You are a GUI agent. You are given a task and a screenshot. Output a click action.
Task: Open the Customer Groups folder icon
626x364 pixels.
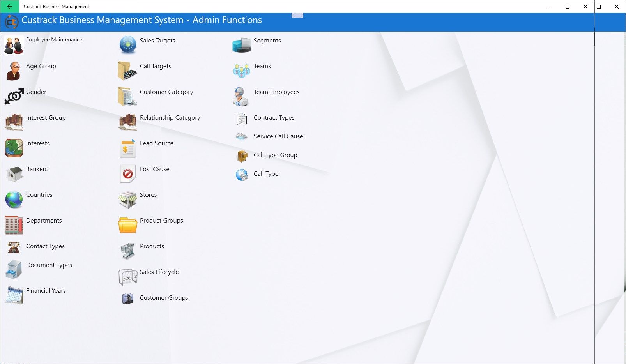128,299
